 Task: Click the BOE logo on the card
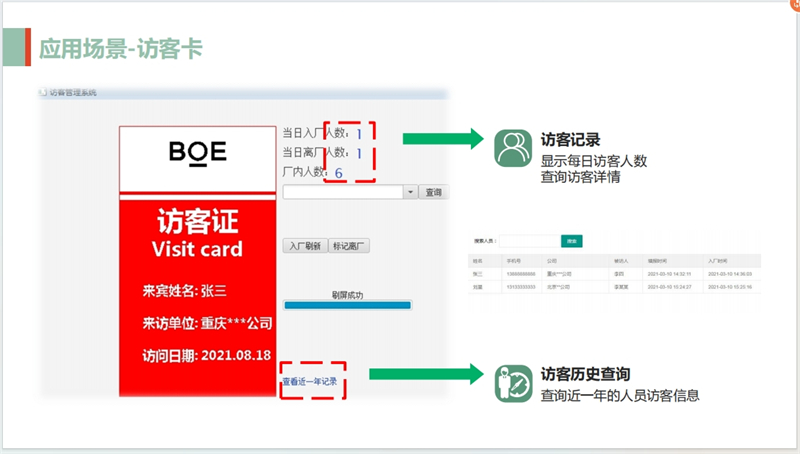197,153
